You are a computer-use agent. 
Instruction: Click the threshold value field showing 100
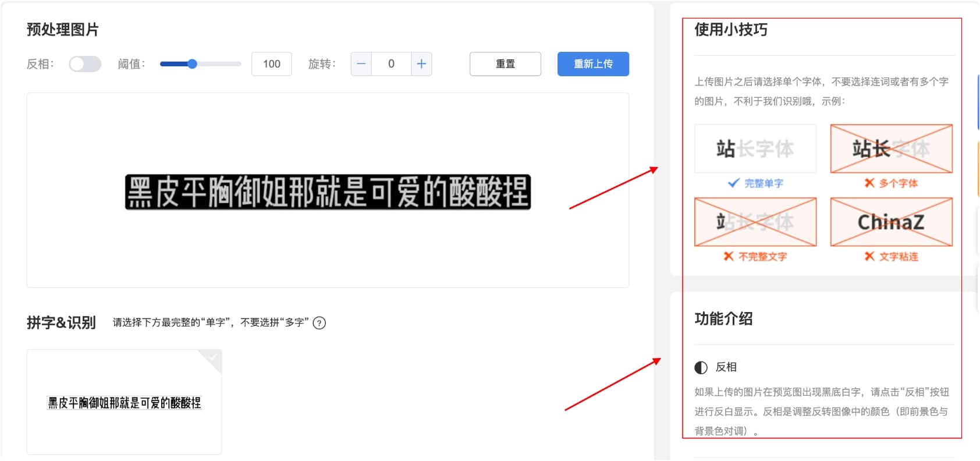[x=271, y=64]
